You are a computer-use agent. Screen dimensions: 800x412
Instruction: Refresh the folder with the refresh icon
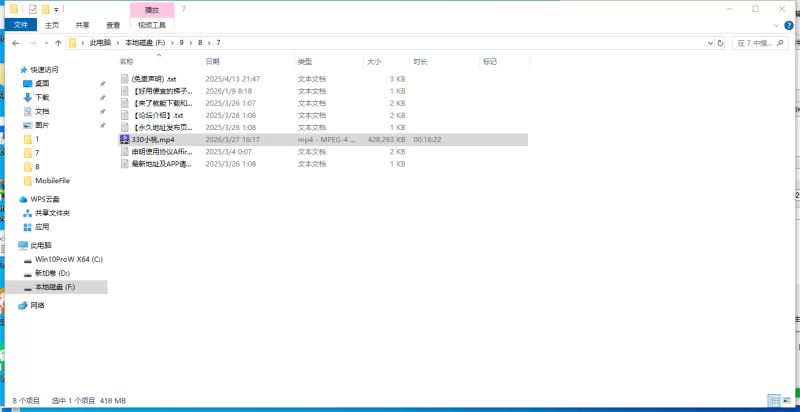(x=720, y=43)
